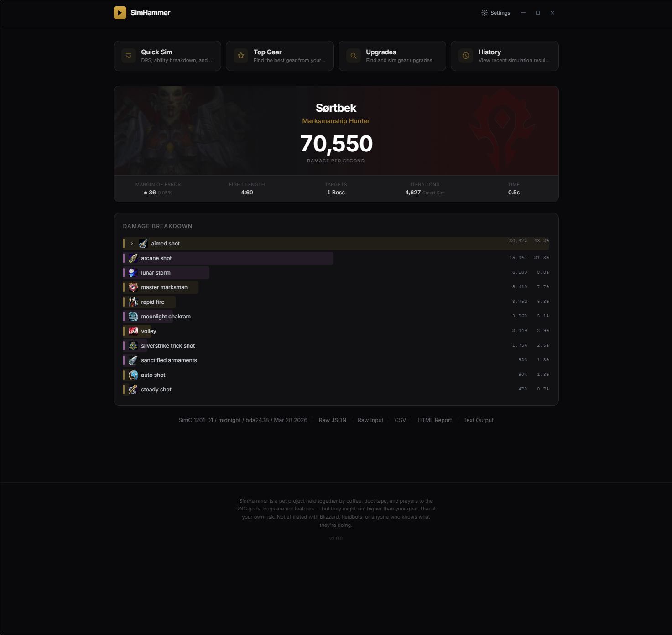Open the History tab
Image resolution: width=672 pixels, height=635 pixels.
click(505, 56)
